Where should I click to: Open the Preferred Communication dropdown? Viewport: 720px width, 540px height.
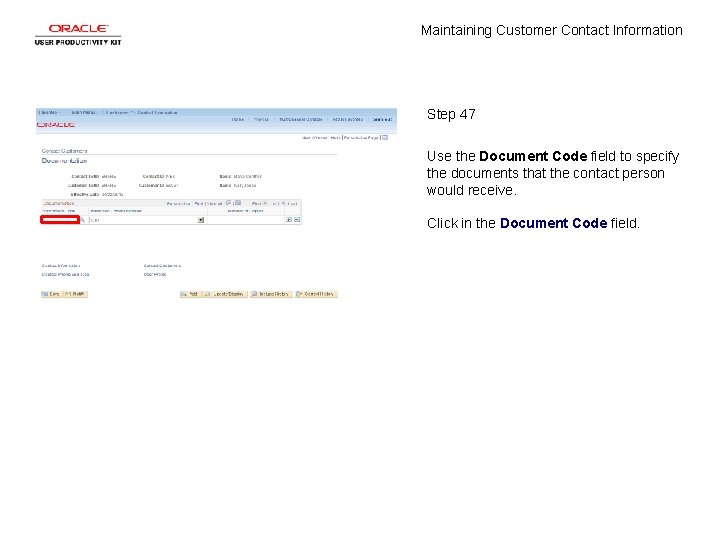pyautogui.click(x=201, y=220)
